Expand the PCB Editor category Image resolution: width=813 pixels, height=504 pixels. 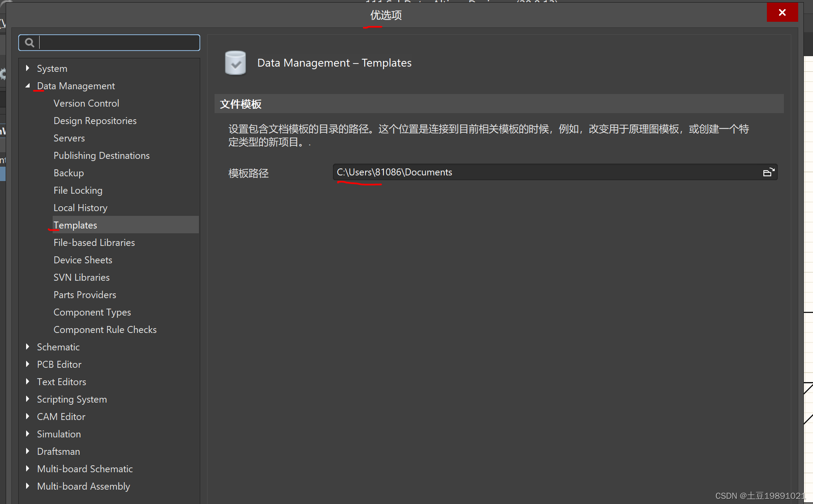(x=28, y=364)
